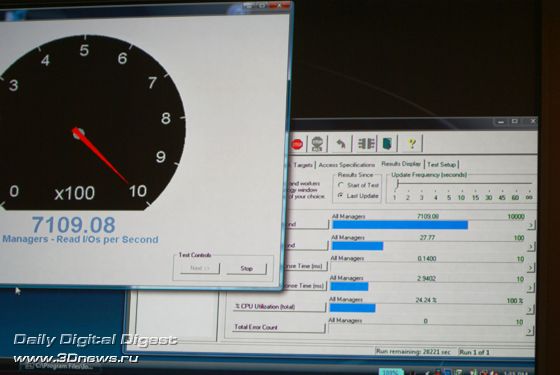Click the red needle on the gauge dial

coord(101,156)
